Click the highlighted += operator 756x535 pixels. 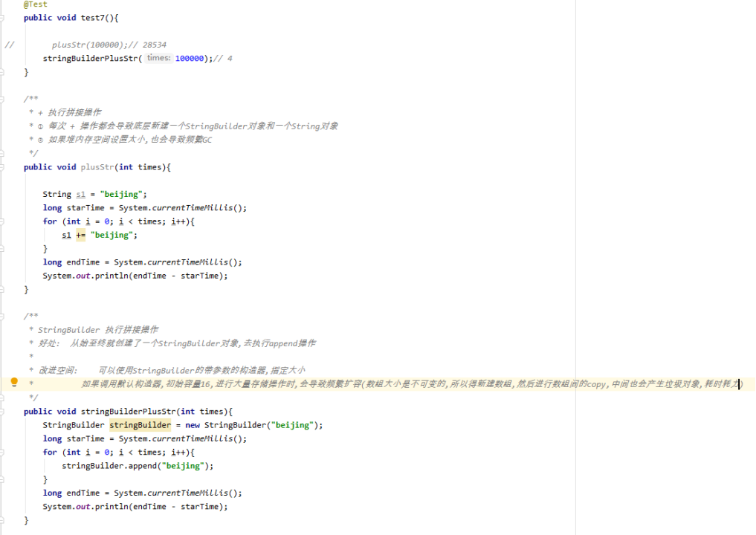[80, 236]
